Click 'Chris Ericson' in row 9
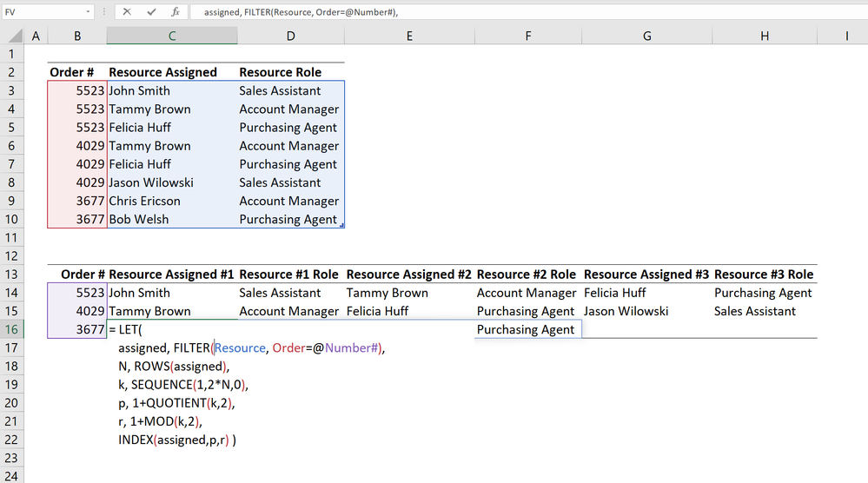This screenshot has width=868, height=483. [x=144, y=201]
